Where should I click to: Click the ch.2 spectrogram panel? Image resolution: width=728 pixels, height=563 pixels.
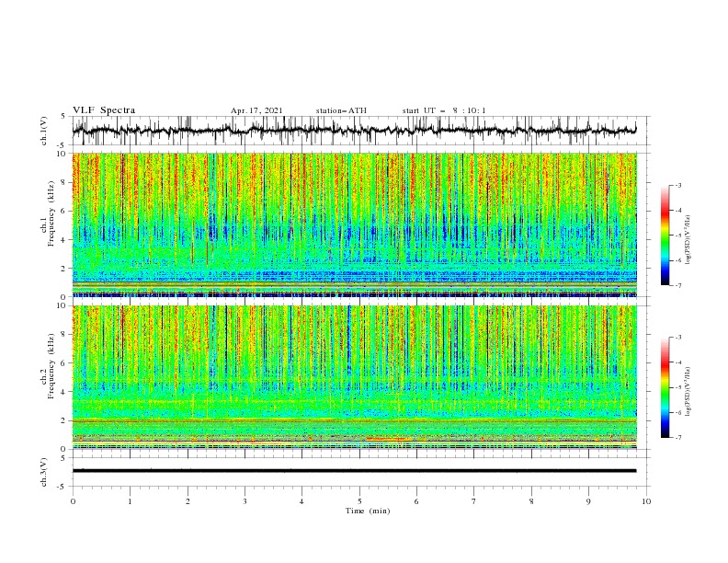tap(355, 377)
